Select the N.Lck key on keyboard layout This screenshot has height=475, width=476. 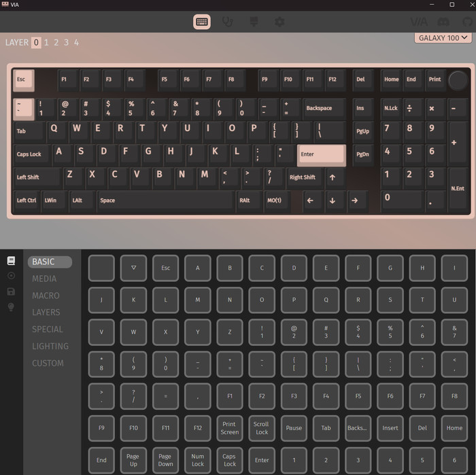pyautogui.click(x=391, y=108)
